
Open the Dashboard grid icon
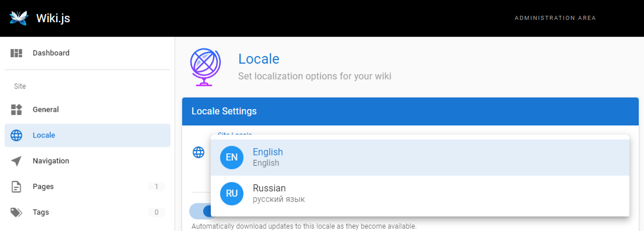pos(16,53)
